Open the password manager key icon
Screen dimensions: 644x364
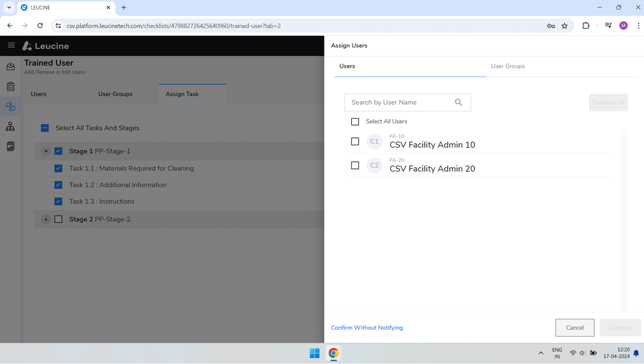tap(551, 26)
